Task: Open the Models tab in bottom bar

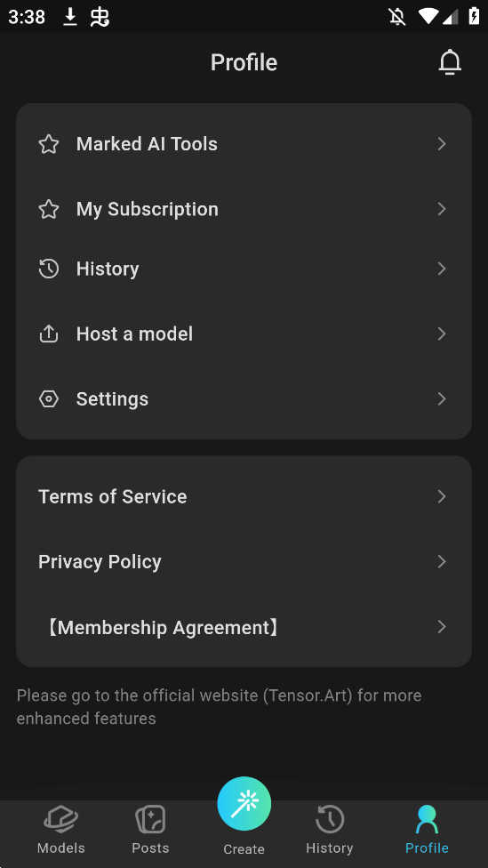Action: coord(60,830)
